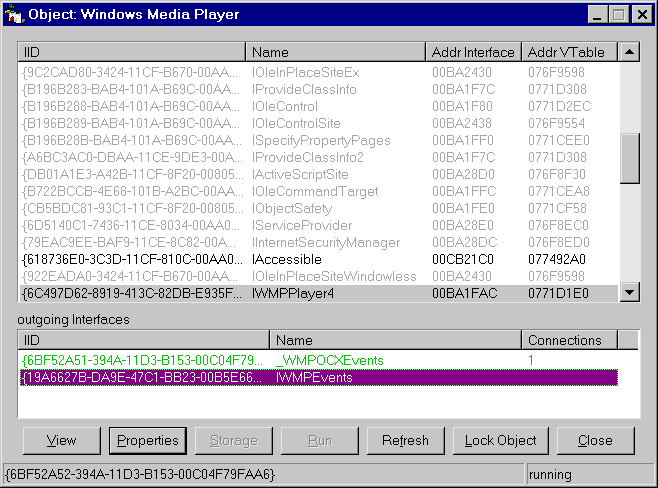Viewport: 658px width, 488px height.
Task: Click the VTable value 0771D1E0
Action: pyautogui.click(x=558, y=293)
